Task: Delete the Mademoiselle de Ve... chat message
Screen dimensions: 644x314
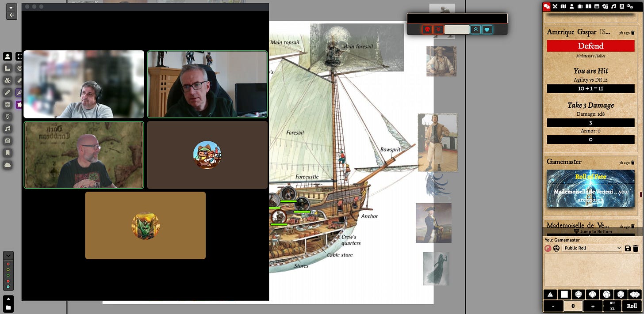Action: point(632,226)
